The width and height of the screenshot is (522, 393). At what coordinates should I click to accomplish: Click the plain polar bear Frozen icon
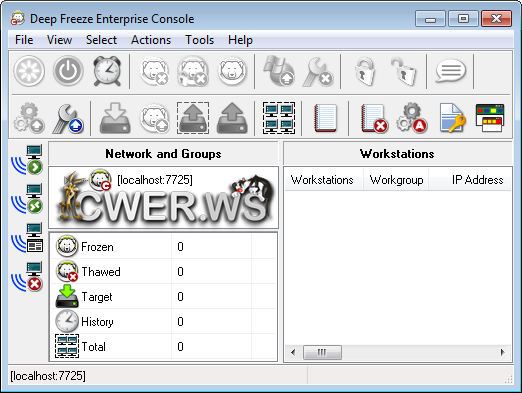point(232,71)
